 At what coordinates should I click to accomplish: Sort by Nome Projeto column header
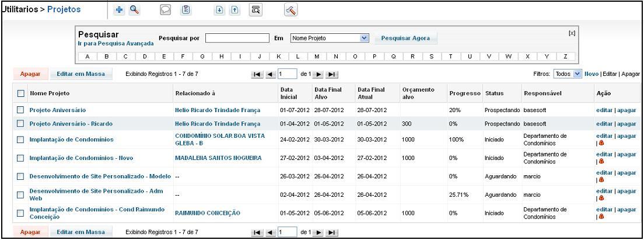point(50,93)
